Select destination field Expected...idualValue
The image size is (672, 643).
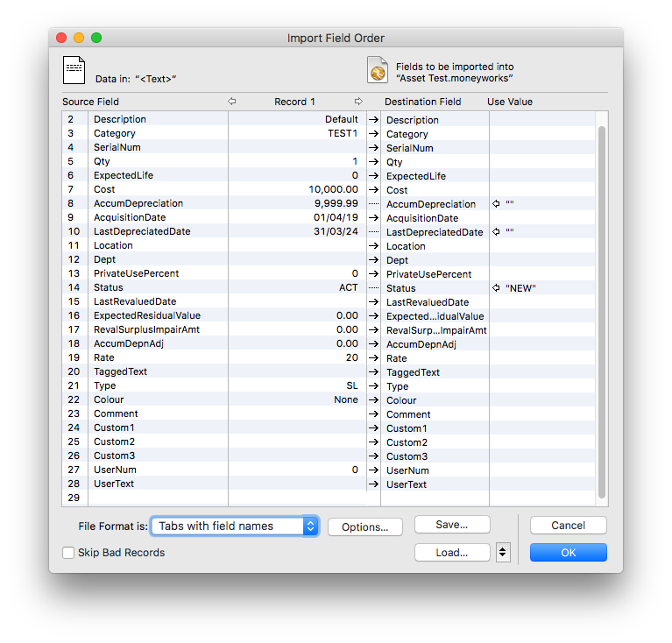click(435, 316)
